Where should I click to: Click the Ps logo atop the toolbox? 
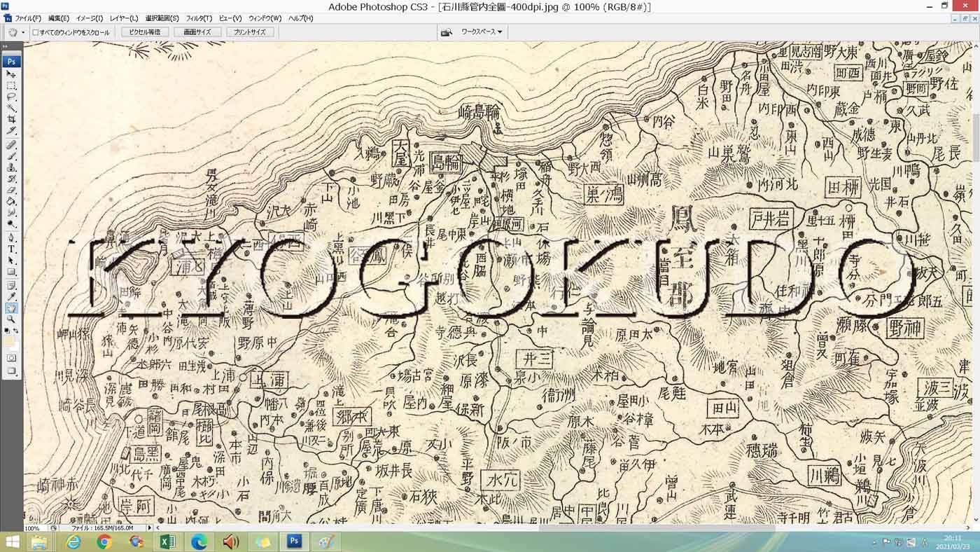coord(11,62)
